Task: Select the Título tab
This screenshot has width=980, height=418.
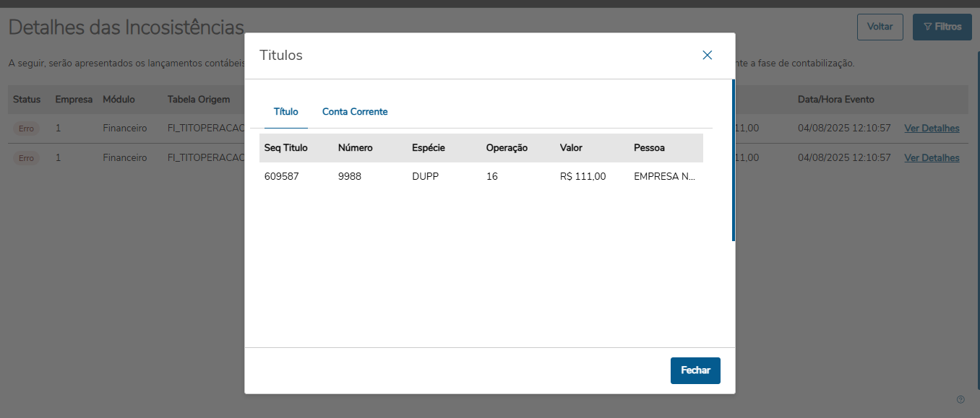Action: click(x=286, y=112)
